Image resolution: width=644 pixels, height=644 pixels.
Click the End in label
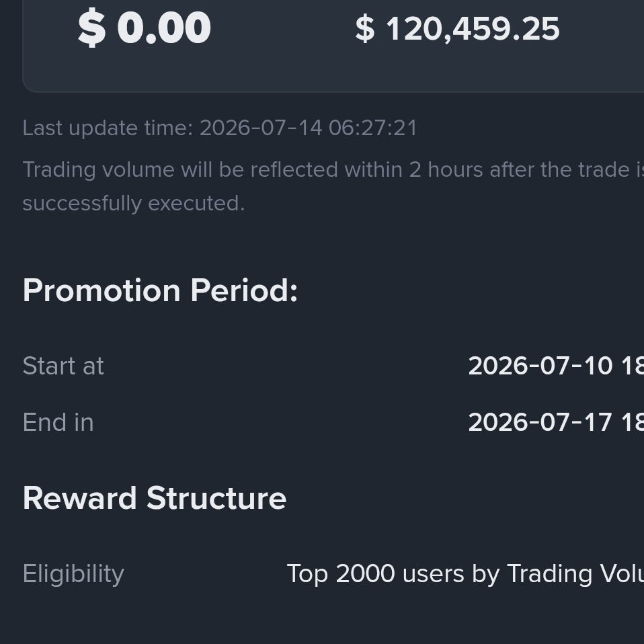click(58, 422)
